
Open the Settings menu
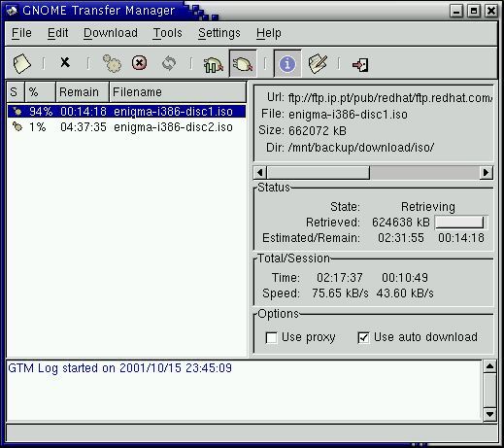pos(219,33)
